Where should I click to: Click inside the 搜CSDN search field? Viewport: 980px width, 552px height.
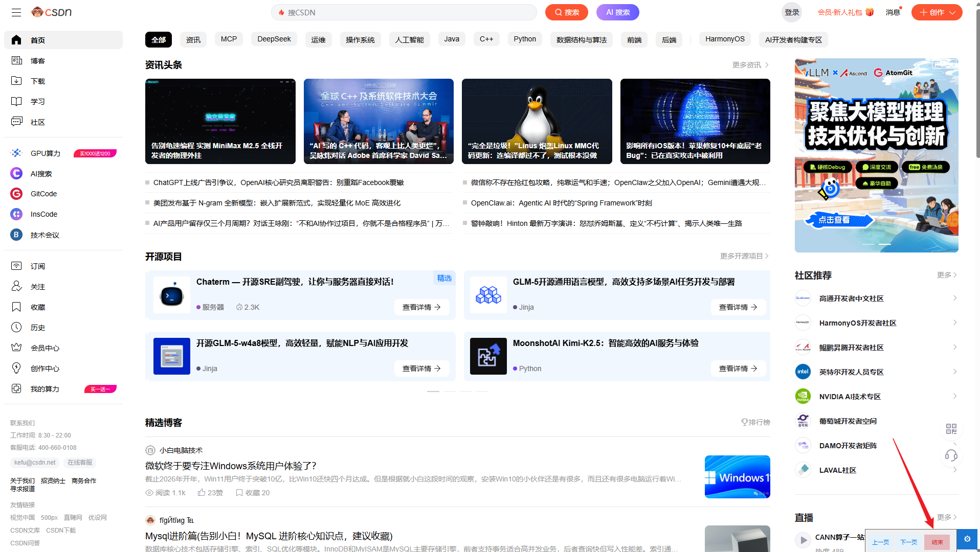click(x=404, y=12)
